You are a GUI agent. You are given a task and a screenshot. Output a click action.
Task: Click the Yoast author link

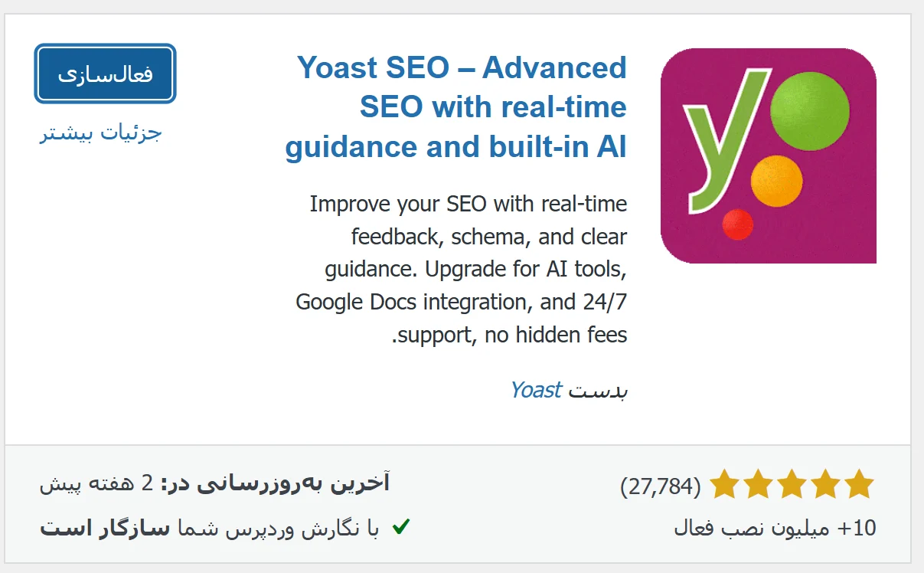(536, 390)
